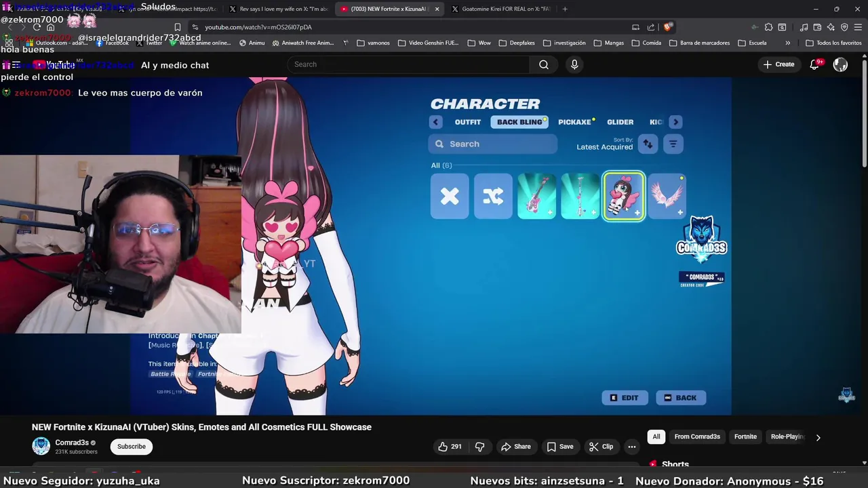Open the Todos los favoritos folder
The image size is (868, 488).
pyautogui.click(x=833, y=43)
